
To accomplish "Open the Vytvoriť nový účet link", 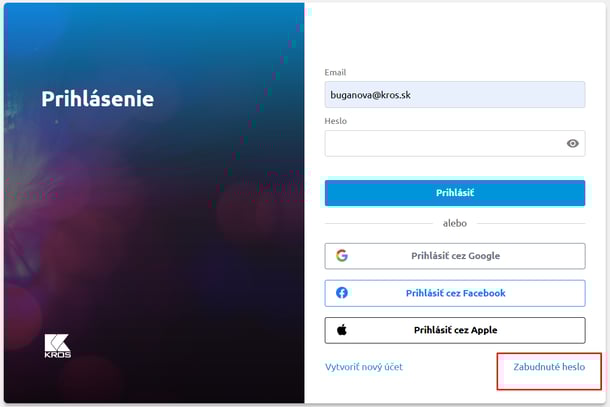I will [364, 367].
